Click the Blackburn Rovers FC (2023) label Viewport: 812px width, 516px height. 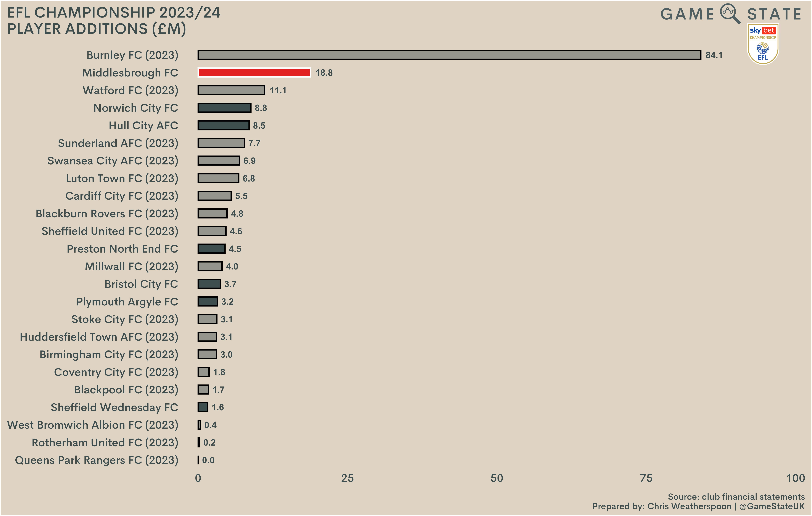tap(107, 214)
